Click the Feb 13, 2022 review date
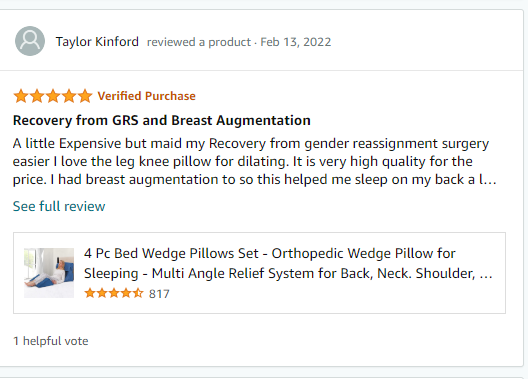 click(x=296, y=42)
